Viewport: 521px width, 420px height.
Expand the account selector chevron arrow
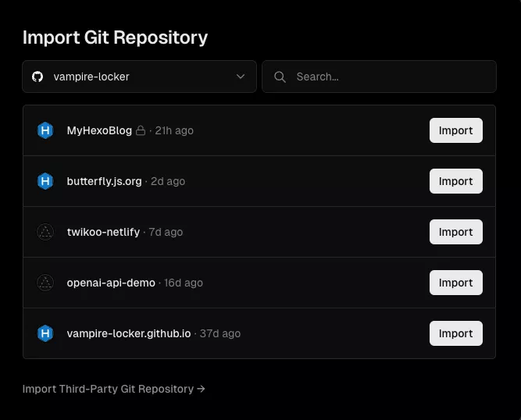[x=241, y=77]
